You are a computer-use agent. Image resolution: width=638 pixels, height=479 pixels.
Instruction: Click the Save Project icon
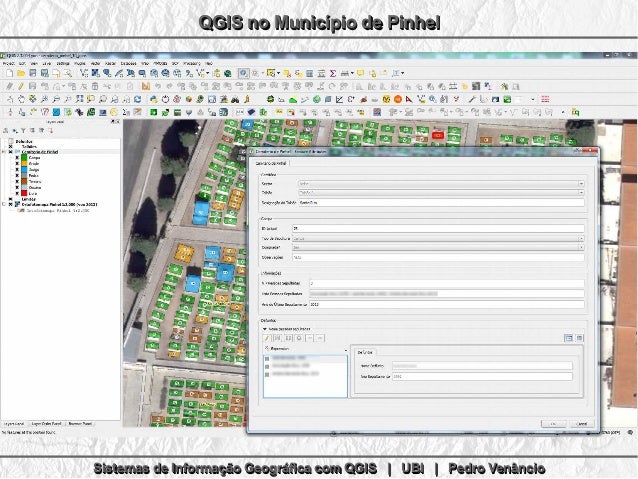pyautogui.click(x=33, y=73)
